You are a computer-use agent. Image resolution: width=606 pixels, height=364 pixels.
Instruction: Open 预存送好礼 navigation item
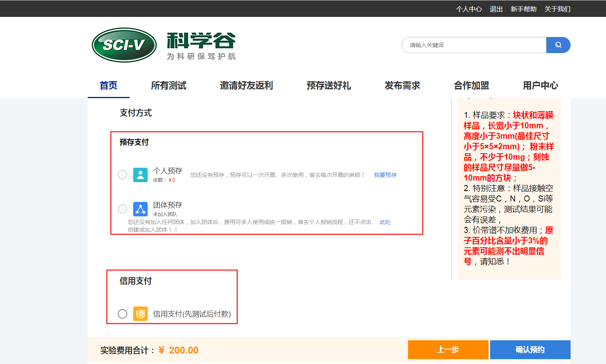329,86
